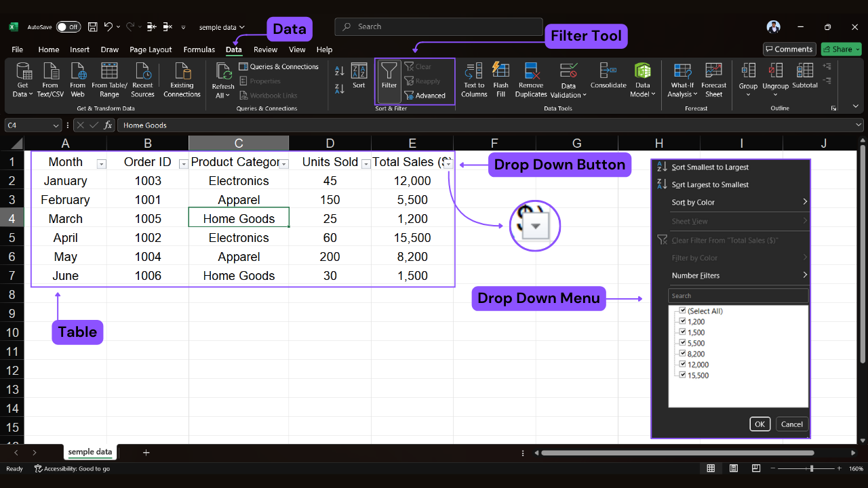Select the Sort A to Z icon

click(339, 70)
